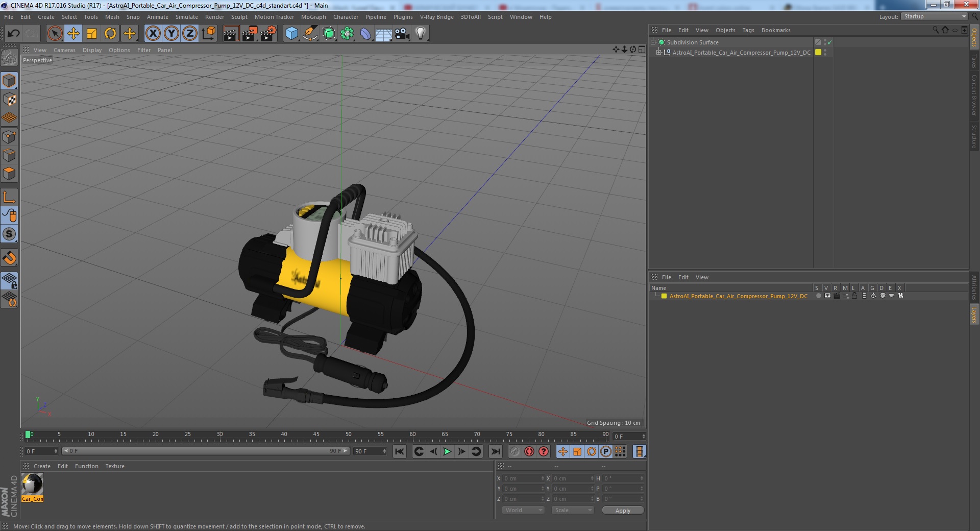Select the Live Selection tool
Screen dimensions: 980x531
point(55,34)
